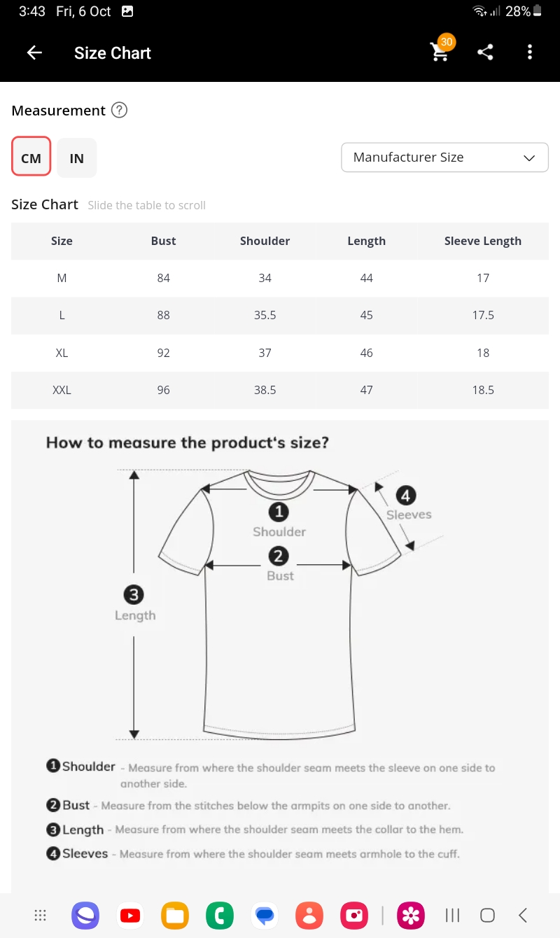Tap the share icon

point(485,52)
